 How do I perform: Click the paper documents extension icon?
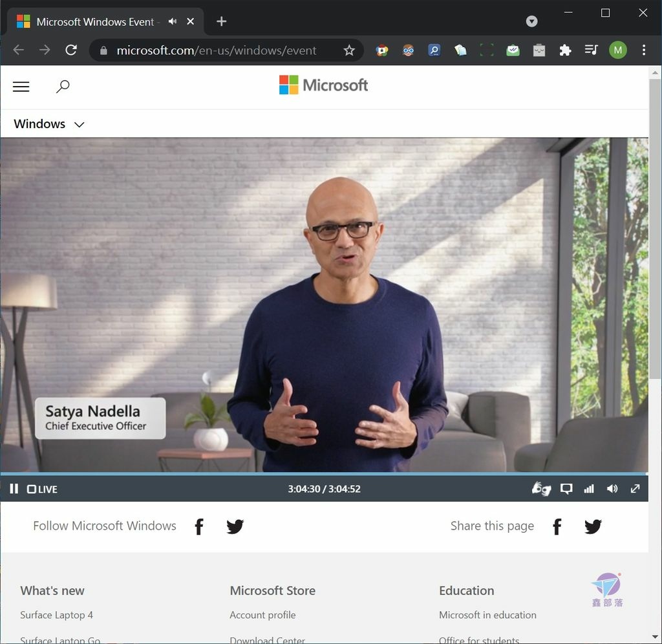tap(460, 50)
